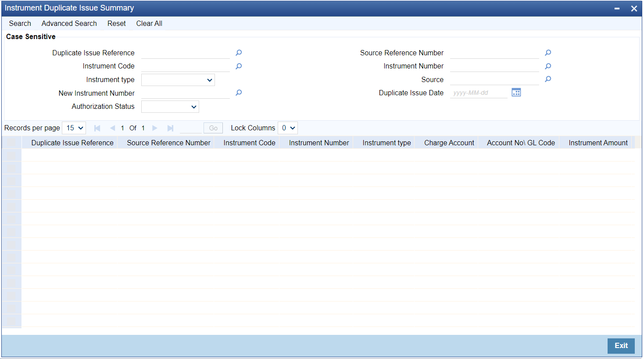This screenshot has height=359, width=644.
Task: Select the first row selector cell
Action: [x=11, y=155]
